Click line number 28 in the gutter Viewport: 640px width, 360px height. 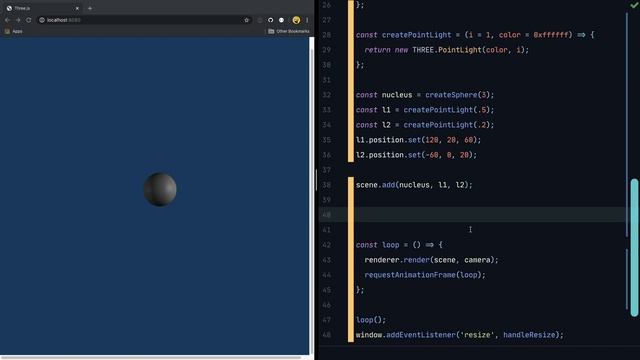[327, 35]
